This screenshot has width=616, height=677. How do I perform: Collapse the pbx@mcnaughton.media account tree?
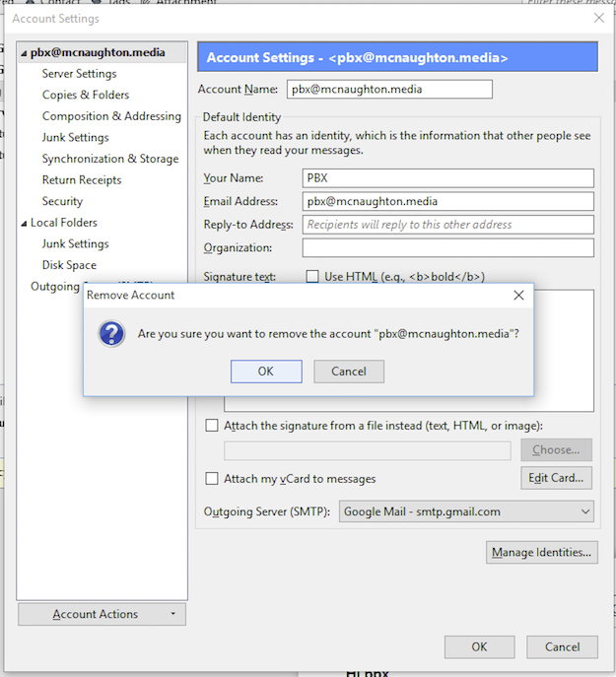[24, 53]
